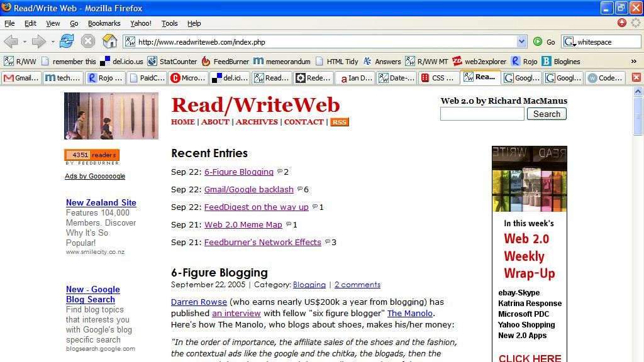Screen dimensions: 644x362
Task: Show more bookmarks with chevron
Action: 634,62
